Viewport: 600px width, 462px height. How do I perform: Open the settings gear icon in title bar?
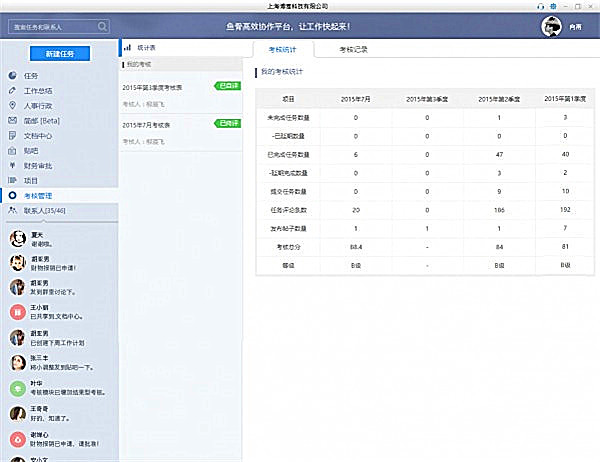[554, 6]
